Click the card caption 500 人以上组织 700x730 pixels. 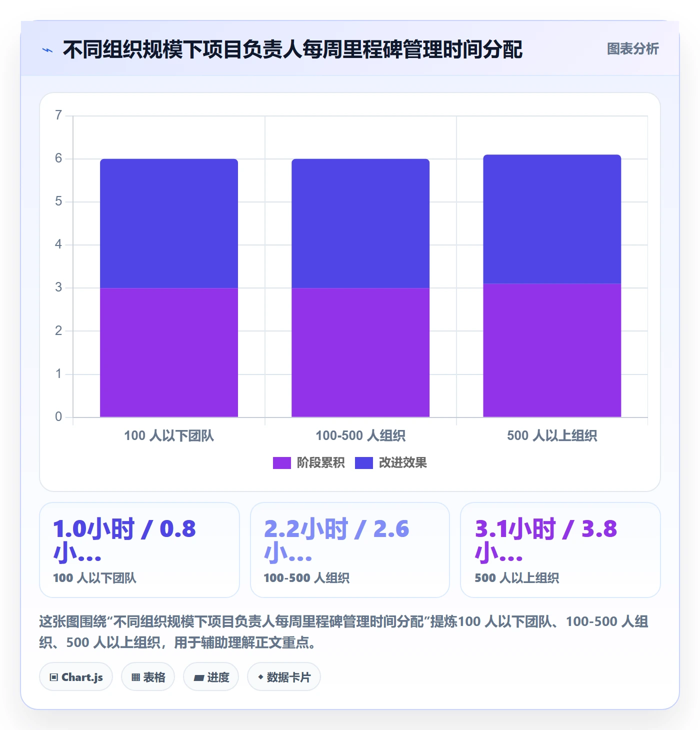pyautogui.click(x=516, y=578)
